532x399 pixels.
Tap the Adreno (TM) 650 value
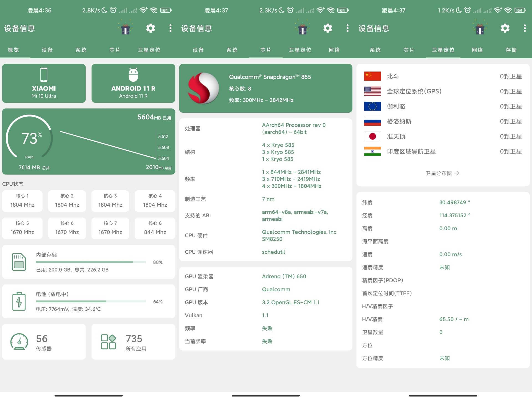[284, 276]
